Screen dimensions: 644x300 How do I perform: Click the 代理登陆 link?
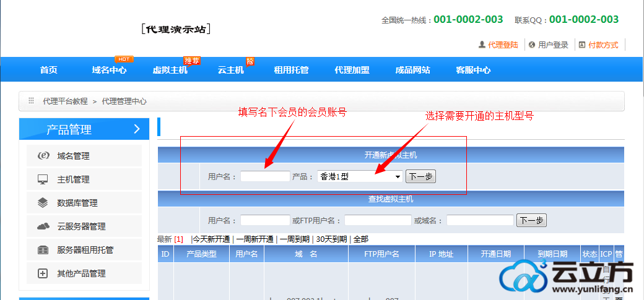click(503, 45)
